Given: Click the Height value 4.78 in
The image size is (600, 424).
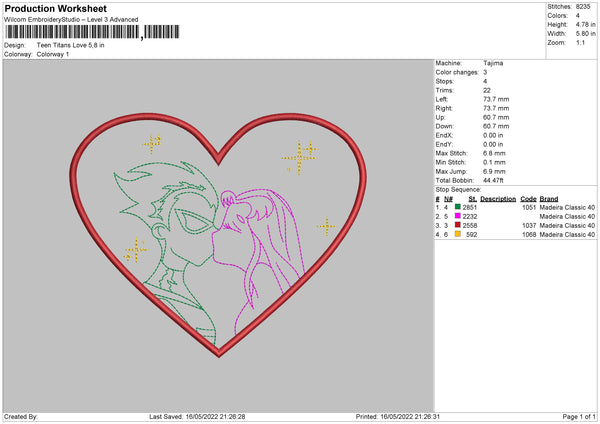Looking at the screenshot, I should click(x=585, y=24).
